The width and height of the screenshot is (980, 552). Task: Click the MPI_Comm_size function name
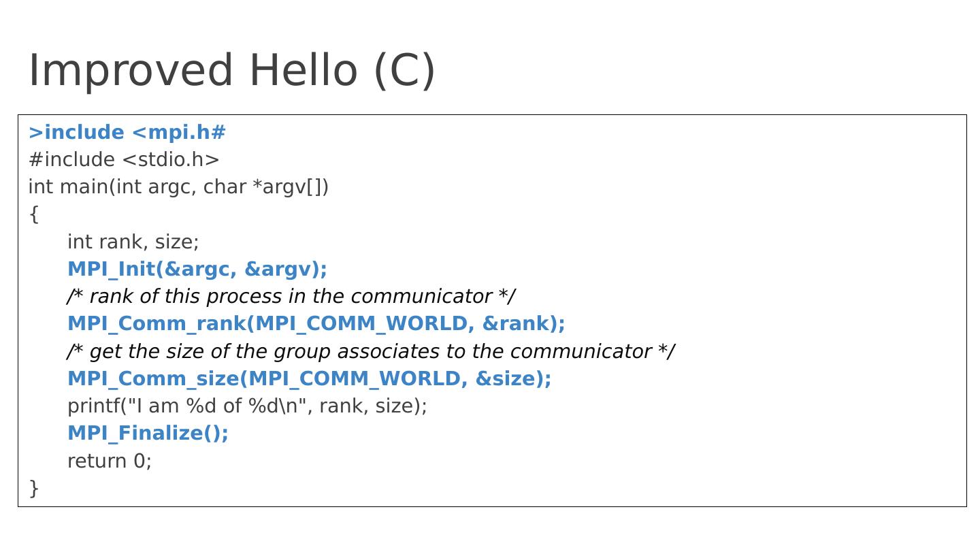(152, 378)
